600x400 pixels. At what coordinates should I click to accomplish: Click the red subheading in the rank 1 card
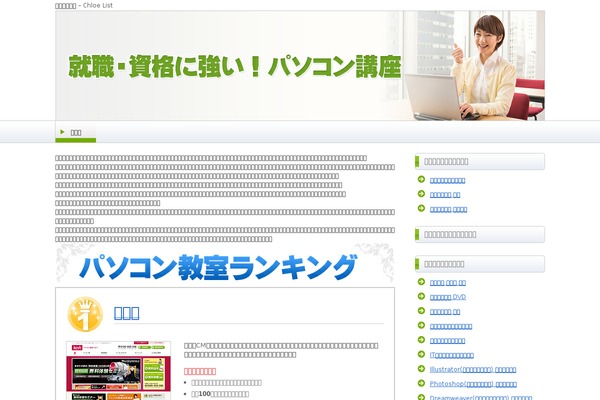(200, 371)
